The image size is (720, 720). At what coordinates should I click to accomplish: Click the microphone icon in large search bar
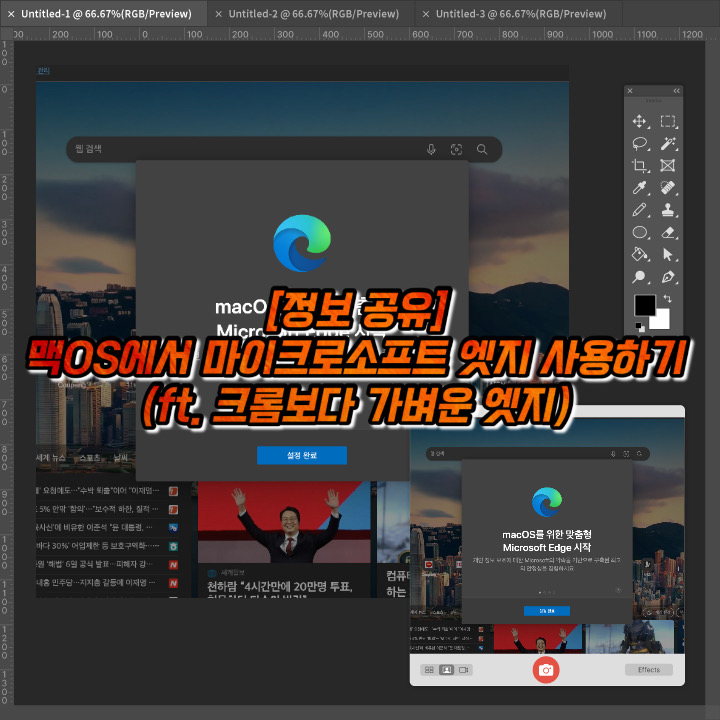coord(431,149)
